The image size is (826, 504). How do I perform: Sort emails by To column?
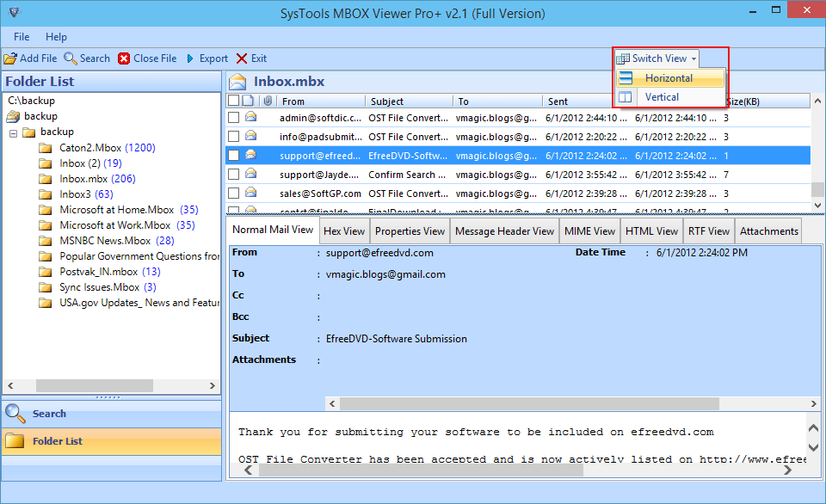(x=498, y=101)
